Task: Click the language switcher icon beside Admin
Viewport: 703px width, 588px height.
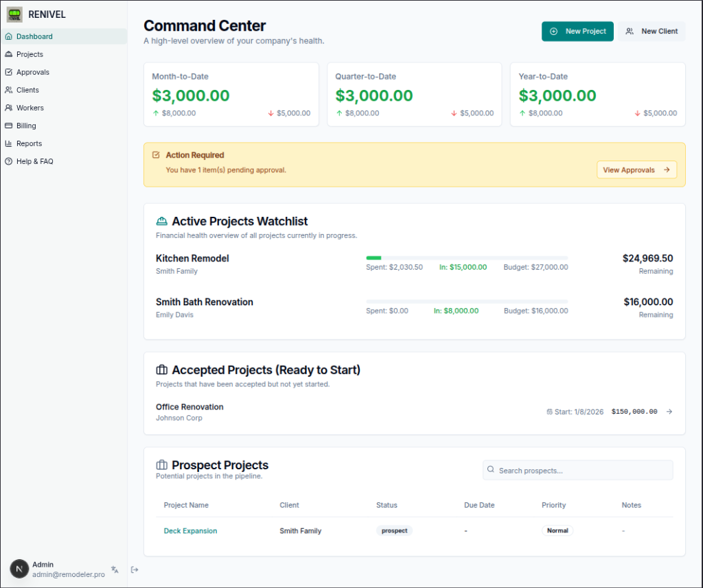Action: pyautogui.click(x=115, y=569)
